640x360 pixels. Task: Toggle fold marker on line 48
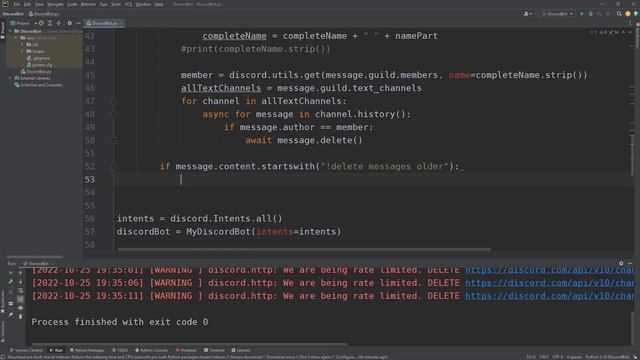pyautogui.click(x=114, y=114)
